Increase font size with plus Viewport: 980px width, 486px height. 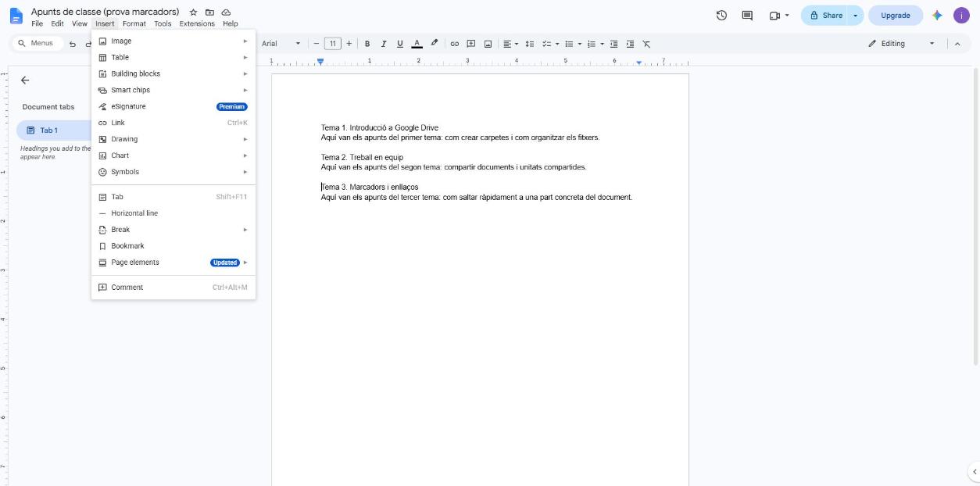pyautogui.click(x=349, y=44)
